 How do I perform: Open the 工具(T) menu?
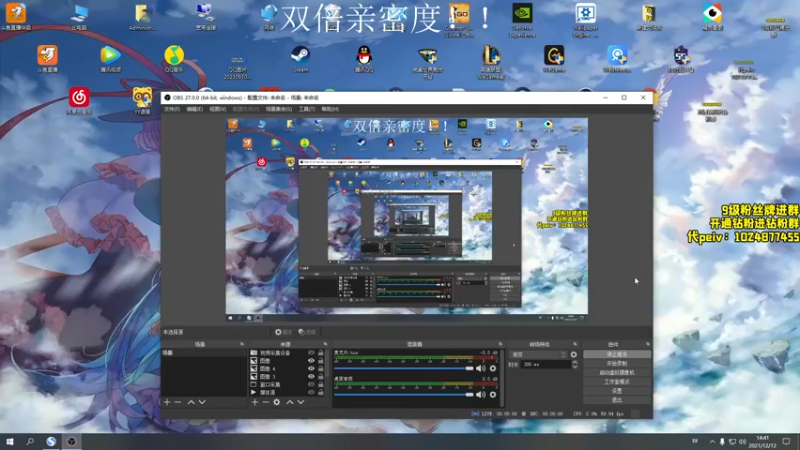pyautogui.click(x=307, y=109)
